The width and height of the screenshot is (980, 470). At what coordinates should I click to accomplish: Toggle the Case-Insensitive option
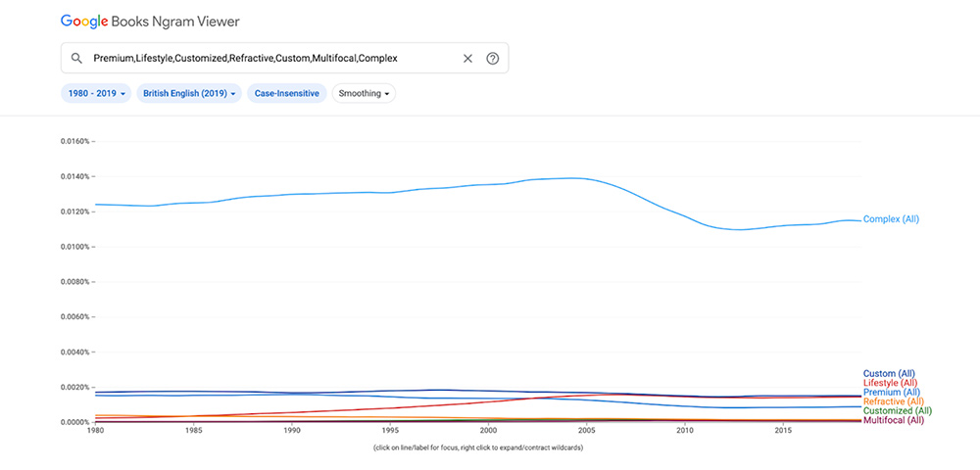(286, 94)
